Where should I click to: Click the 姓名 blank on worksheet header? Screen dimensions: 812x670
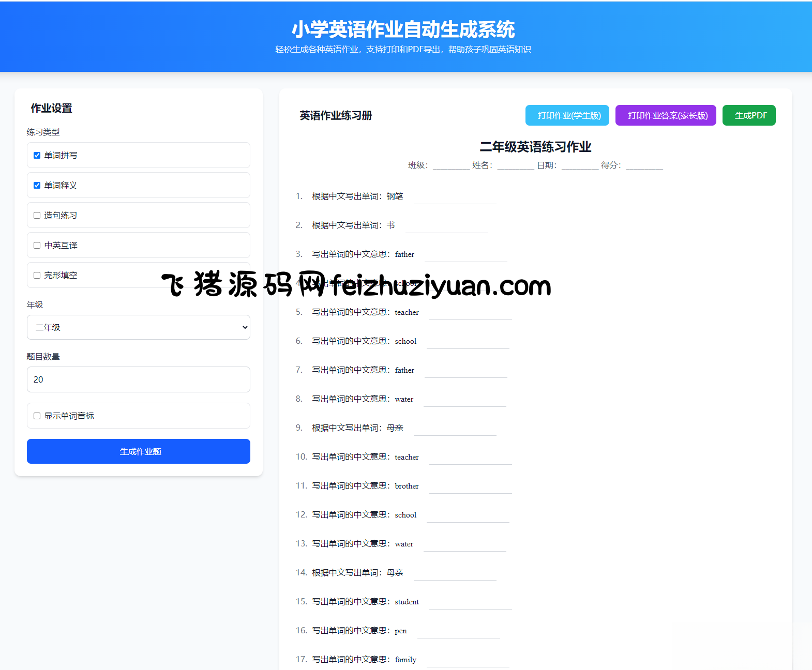coord(516,165)
